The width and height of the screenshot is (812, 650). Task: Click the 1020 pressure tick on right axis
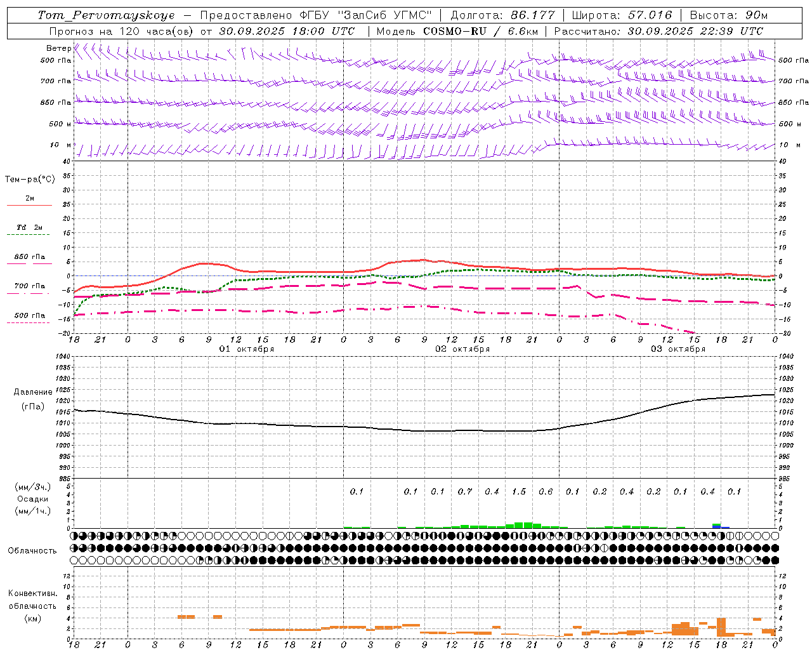pos(786,401)
